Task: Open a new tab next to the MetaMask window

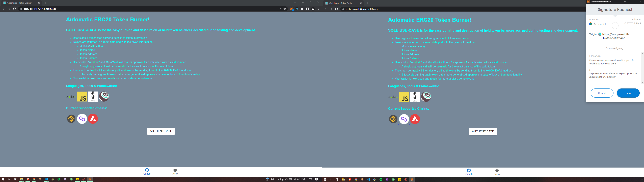Action: click(367, 3)
